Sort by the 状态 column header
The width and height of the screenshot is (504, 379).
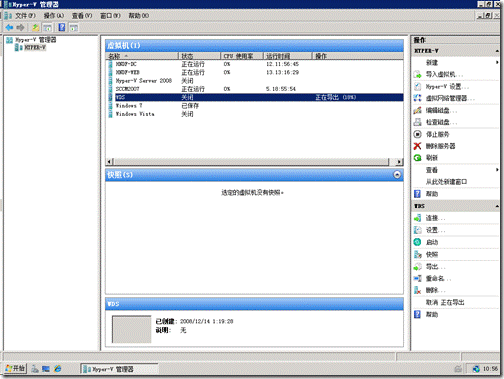coord(200,56)
